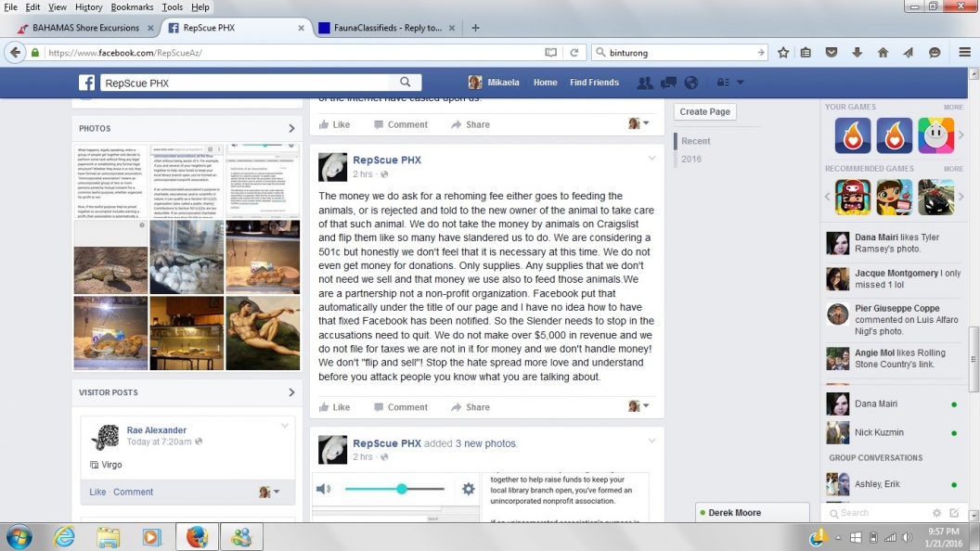The image size is (980, 551).
Task: Like the rehoming fee post
Action: click(x=334, y=407)
